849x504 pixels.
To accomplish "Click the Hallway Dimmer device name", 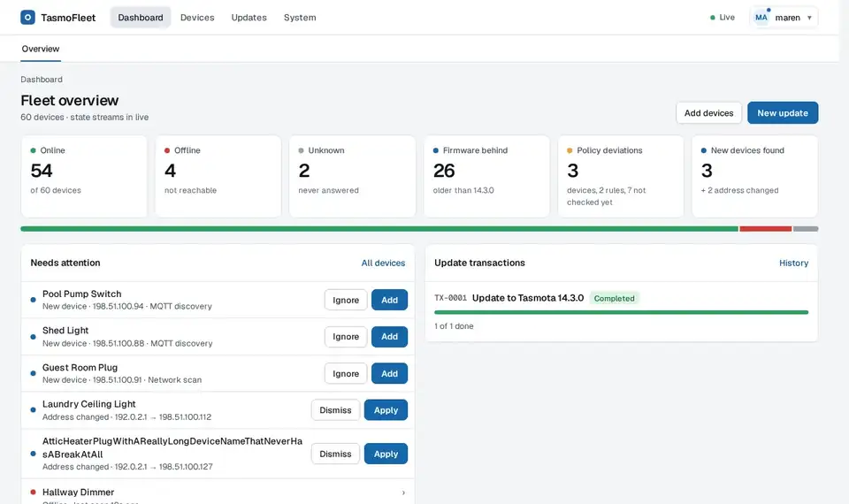I will (x=78, y=493).
